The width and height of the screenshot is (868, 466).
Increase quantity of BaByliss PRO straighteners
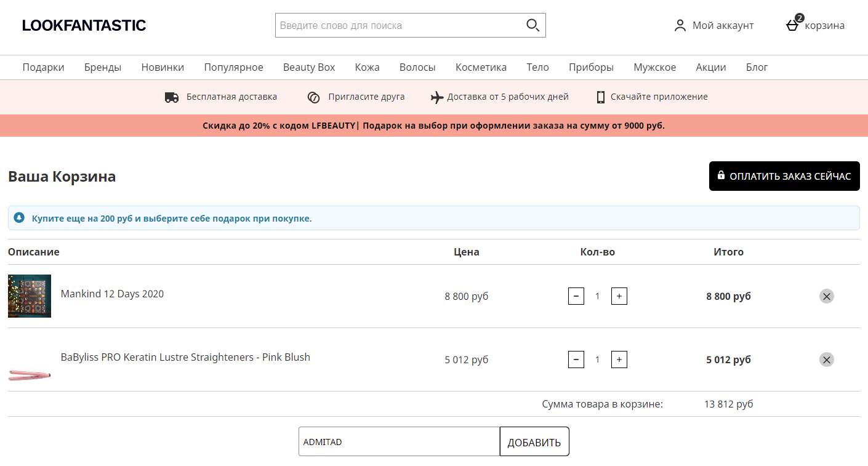[x=619, y=360]
